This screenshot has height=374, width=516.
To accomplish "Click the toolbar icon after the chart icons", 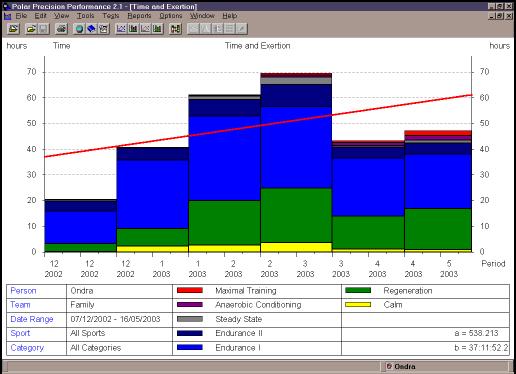I will 175,29.
